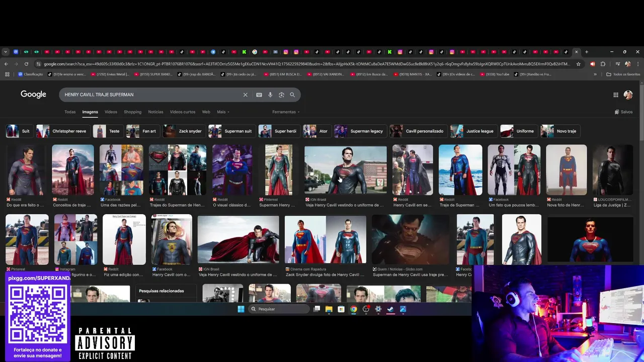Reload the page in Chrome
This screenshot has width=644, height=362.
pos(26,64)
